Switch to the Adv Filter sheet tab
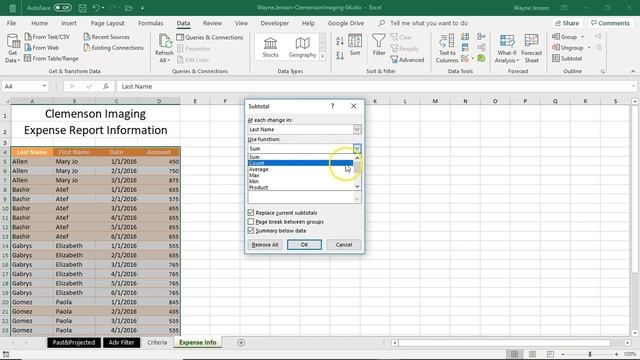 (121, 342)
